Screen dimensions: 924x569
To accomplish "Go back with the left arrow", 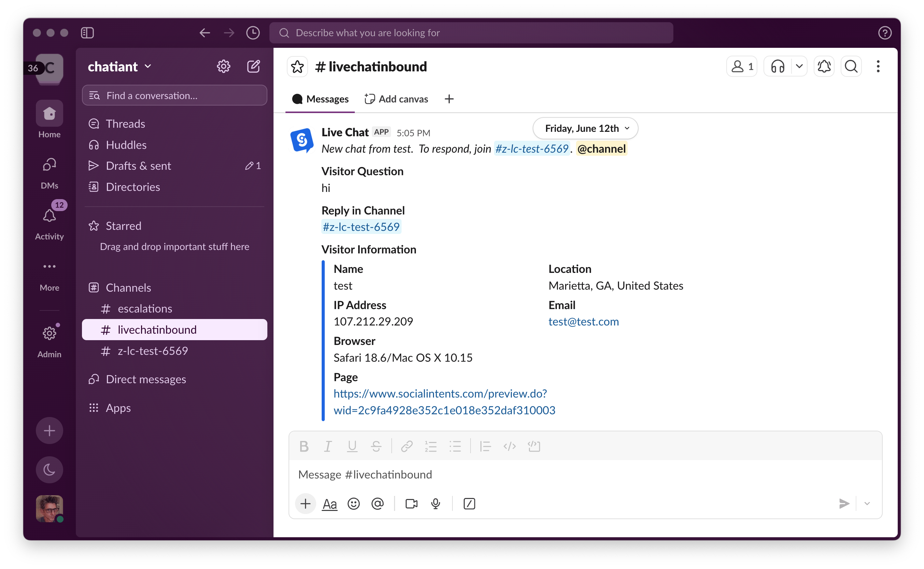I will 205,33.
